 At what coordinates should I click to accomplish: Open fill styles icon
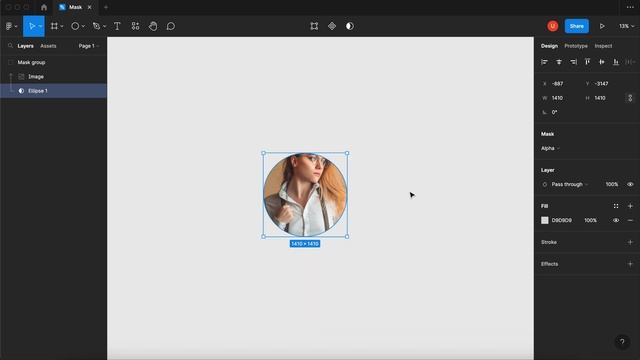[x=616, y=206]
